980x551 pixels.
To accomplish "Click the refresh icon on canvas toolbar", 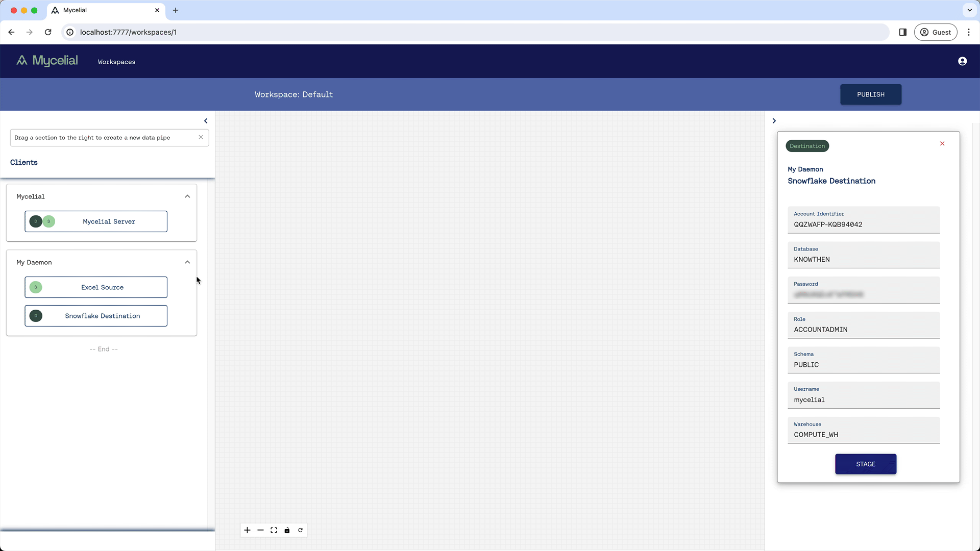I will pyautogui.click(x=300, y=530).
